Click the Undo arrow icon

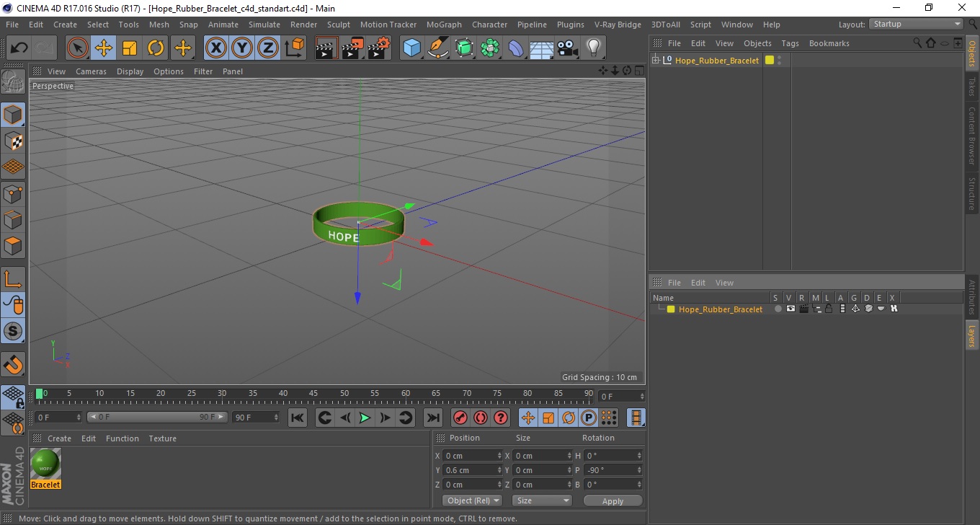(x=19, y=48)
